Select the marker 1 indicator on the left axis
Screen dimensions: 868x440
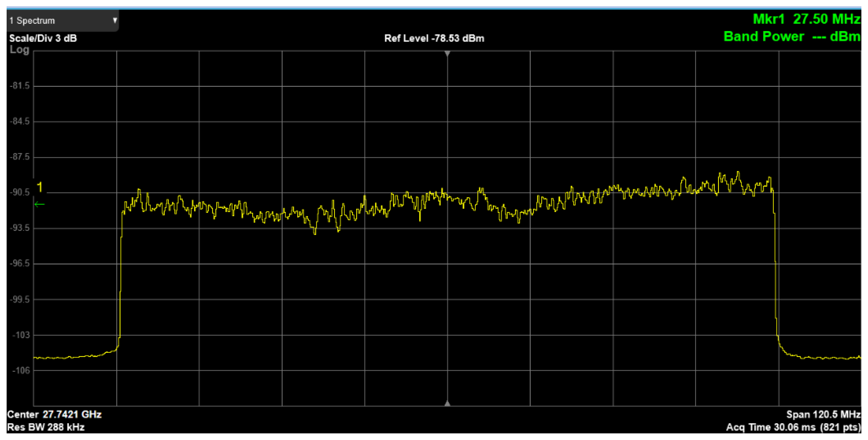40,187
